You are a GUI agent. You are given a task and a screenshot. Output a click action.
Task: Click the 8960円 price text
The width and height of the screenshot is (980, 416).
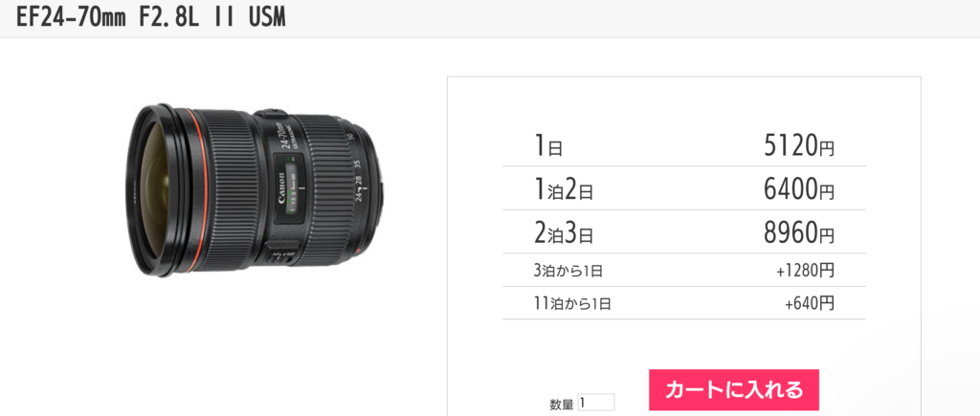coord(799,232)
